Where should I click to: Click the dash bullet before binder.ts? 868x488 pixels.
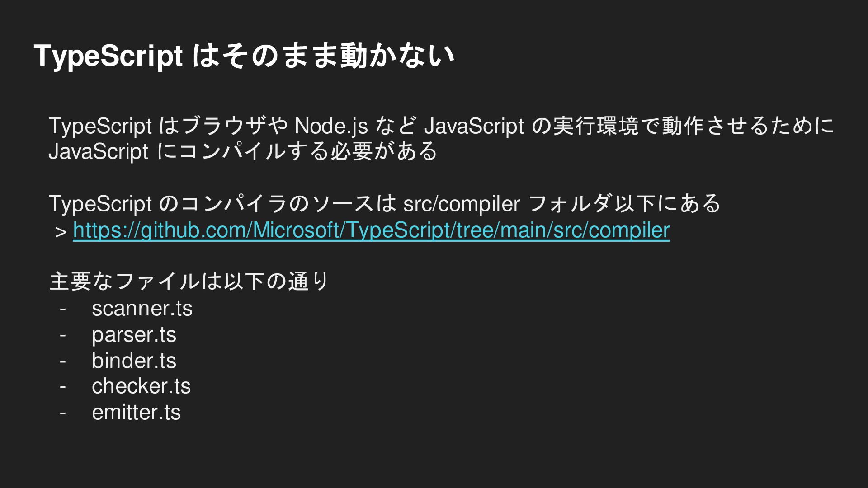pos(62,361)
